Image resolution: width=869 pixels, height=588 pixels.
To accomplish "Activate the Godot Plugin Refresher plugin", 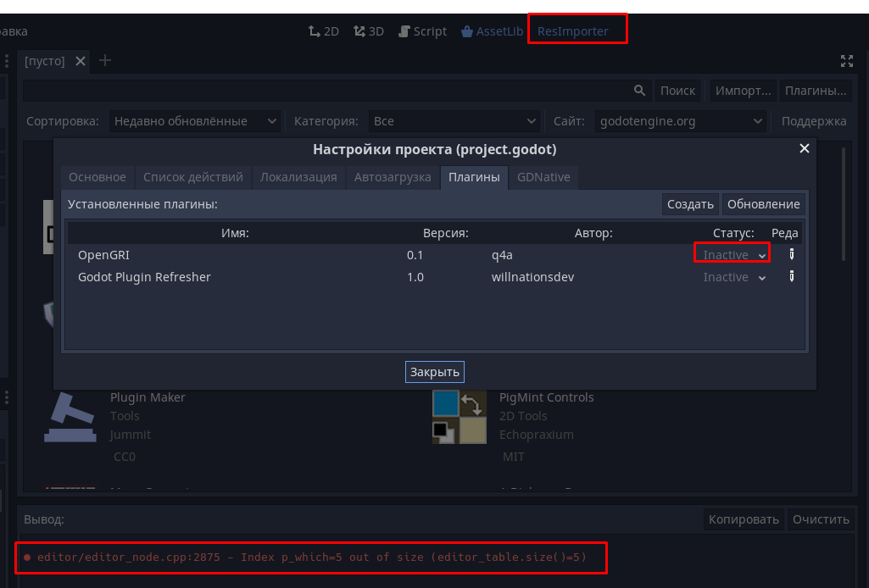I will (733, 276).
